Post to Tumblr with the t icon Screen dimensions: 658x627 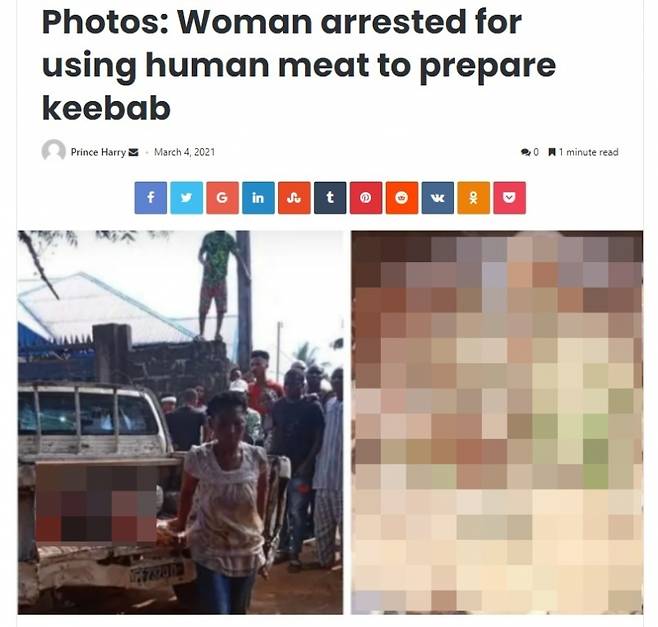click(330, 198)
